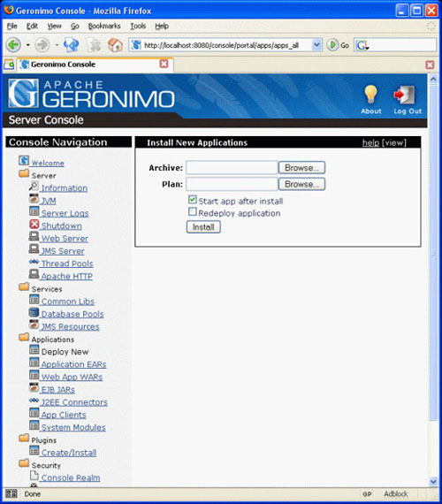Click the green Go button icon
This screenshot has width=442, height=504.
[x=332, y=45]
